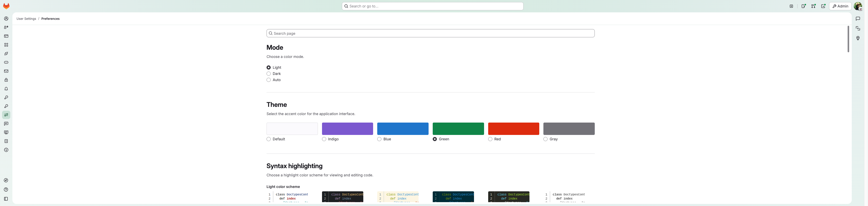
Task: Select the highlighted Preferences sliders icon
Action: (x=6, y=115)
